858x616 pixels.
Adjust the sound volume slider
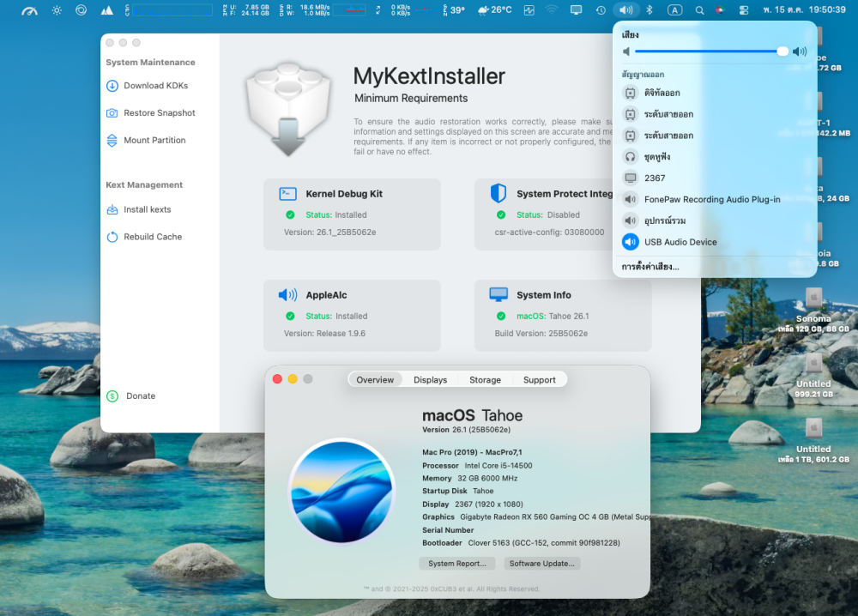point(711,51)
